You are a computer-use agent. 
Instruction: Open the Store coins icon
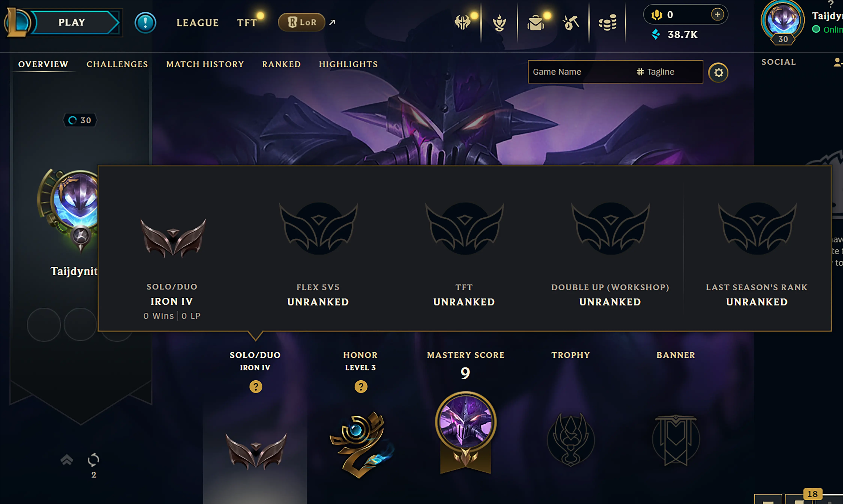point(607,23)
